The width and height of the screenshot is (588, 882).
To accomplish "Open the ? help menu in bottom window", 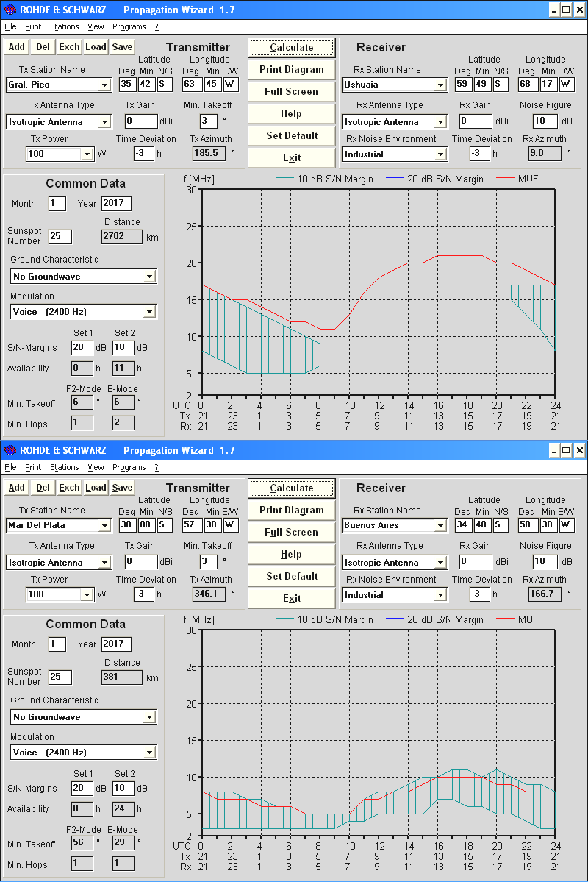I will coord(157,467).
